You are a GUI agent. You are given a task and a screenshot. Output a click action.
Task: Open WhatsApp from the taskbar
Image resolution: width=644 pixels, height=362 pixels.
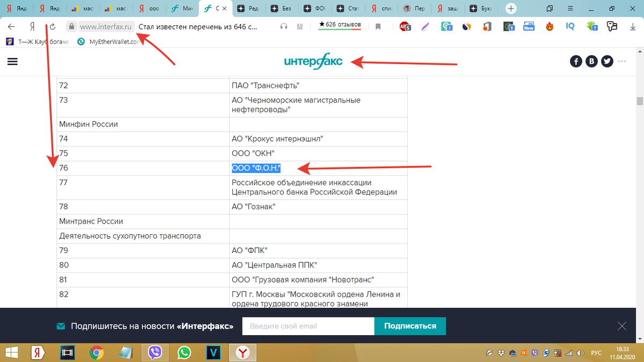(x=184, y=352)
